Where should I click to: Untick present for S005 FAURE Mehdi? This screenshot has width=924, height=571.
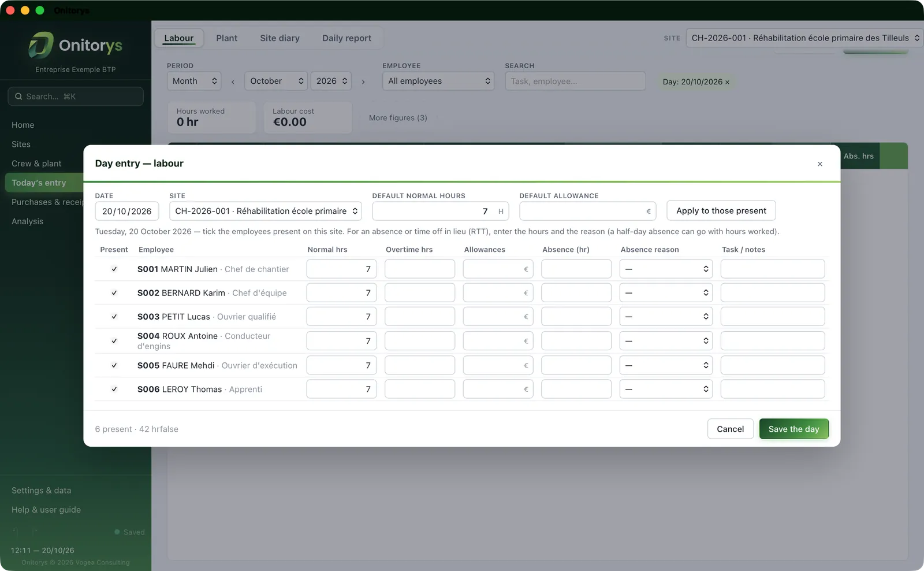pyautogui.click(x=114, y=365)
